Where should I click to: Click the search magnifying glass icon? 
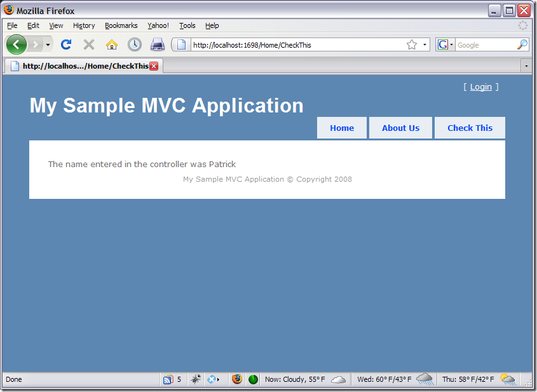522,44
